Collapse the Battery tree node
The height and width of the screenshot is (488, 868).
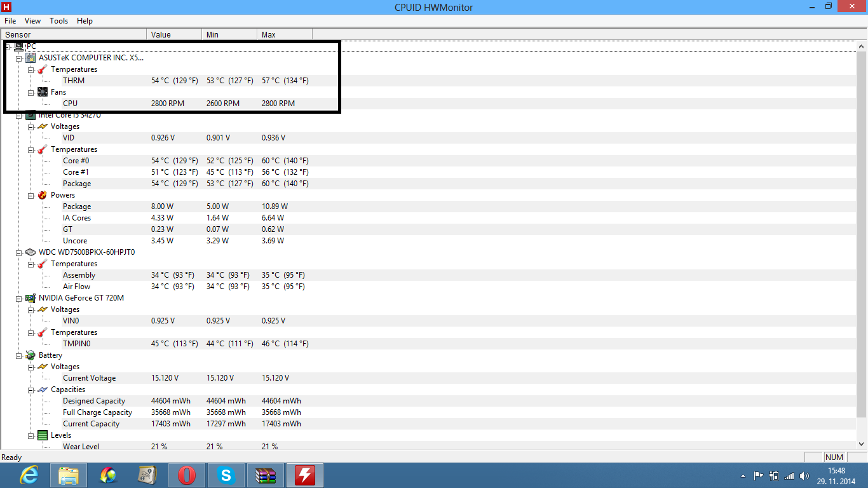(x=19, y=355)
